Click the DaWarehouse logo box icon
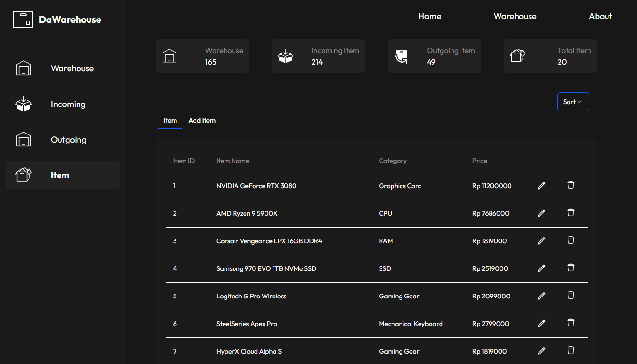The height and width of the screenshot is (364, 637). click(x=23, y=19)
